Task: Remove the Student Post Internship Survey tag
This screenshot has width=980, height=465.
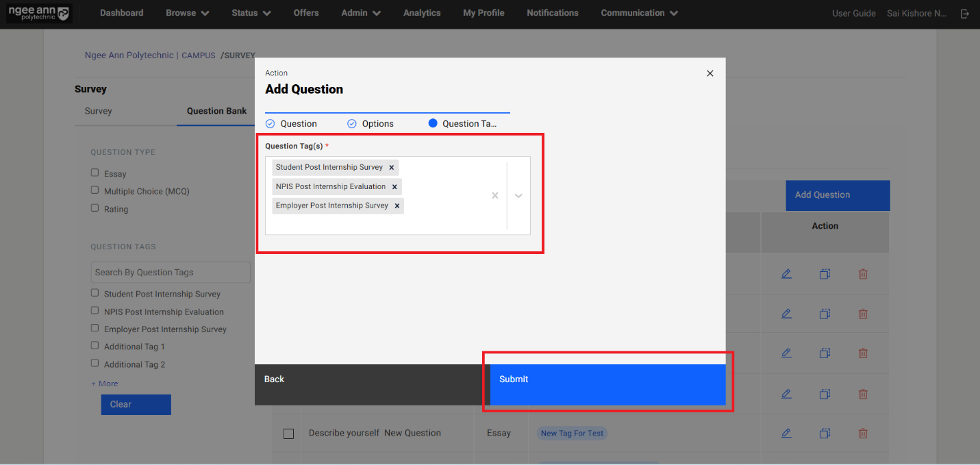Action: tap(391, 168)
